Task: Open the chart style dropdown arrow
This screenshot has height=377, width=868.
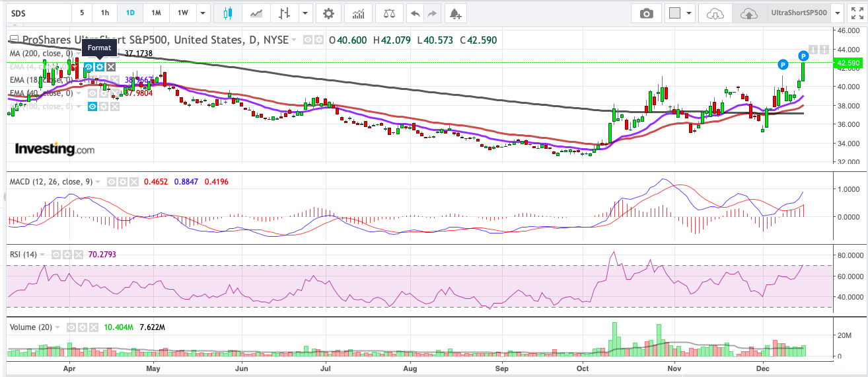Action: 305,13
